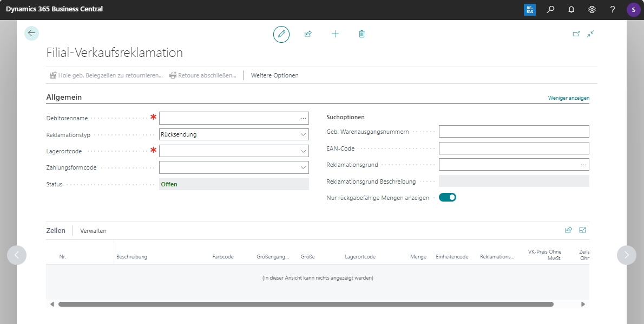Open the search magnifier in top bar

pos(550,9)
